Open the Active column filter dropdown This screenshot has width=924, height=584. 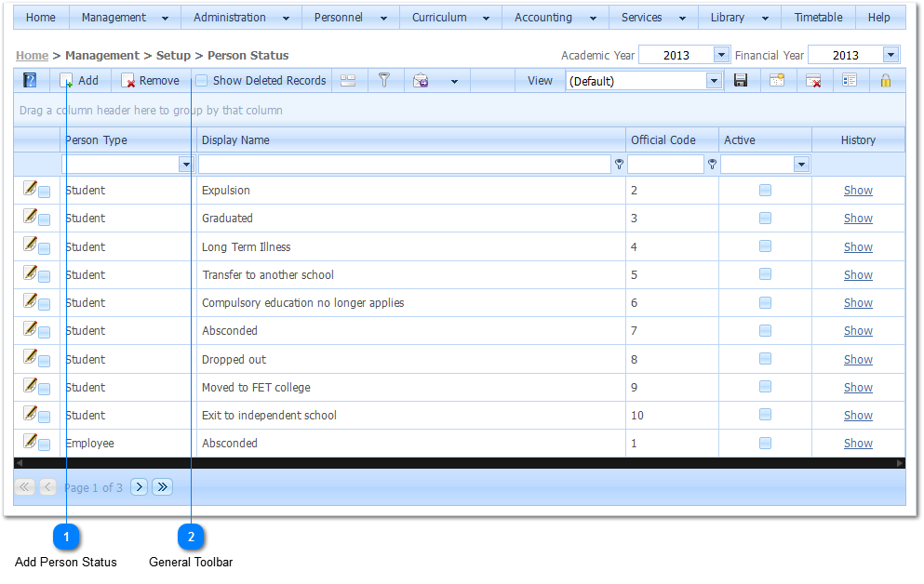(x=801, y=165)
